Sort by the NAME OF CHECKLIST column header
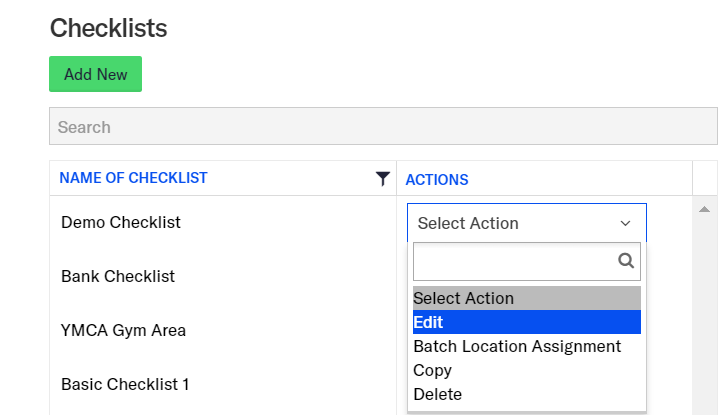This screenshot has height=415, width=721. tap(133, 178)
